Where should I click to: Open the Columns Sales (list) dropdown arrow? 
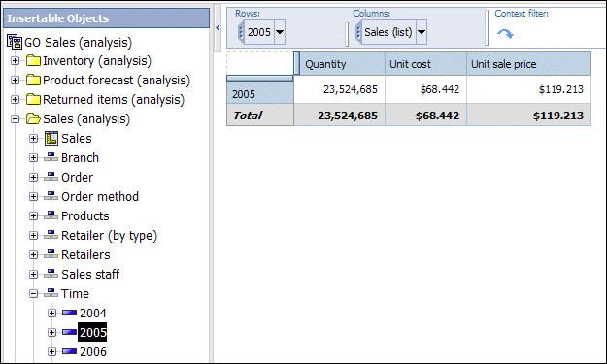pyautogui.click(x=422, y=32)
